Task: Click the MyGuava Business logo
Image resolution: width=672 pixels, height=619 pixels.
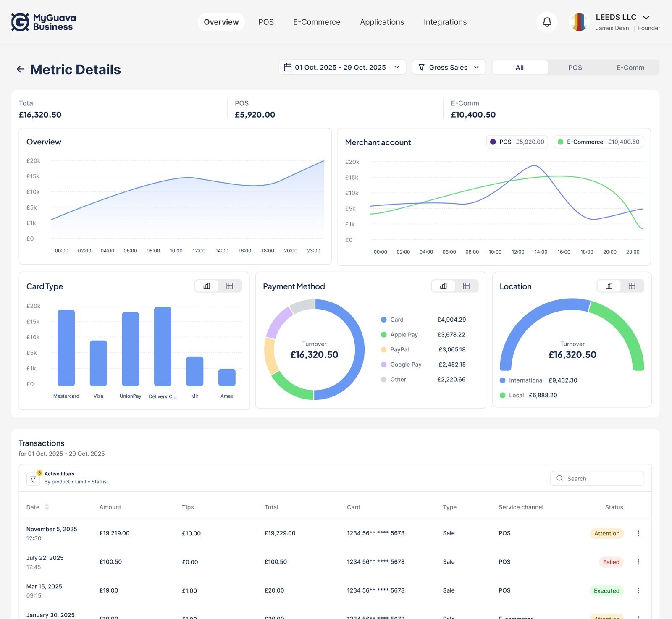Action: pos(44,22)
